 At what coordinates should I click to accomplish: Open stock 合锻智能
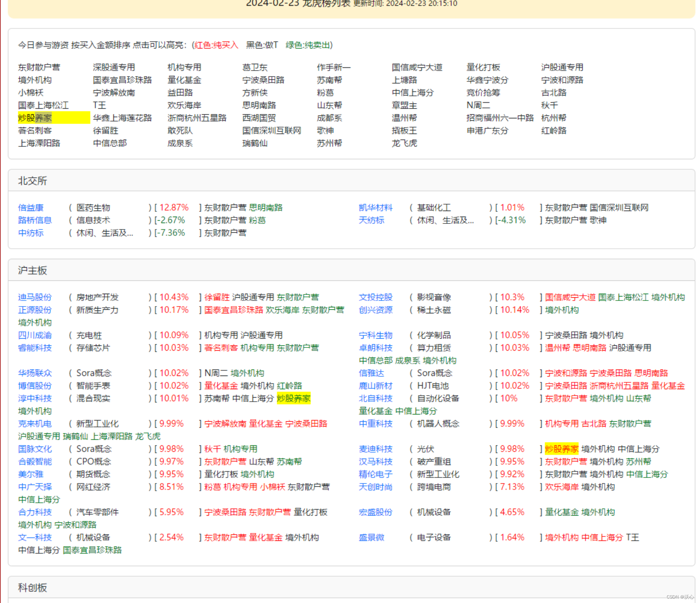(35, 461)
